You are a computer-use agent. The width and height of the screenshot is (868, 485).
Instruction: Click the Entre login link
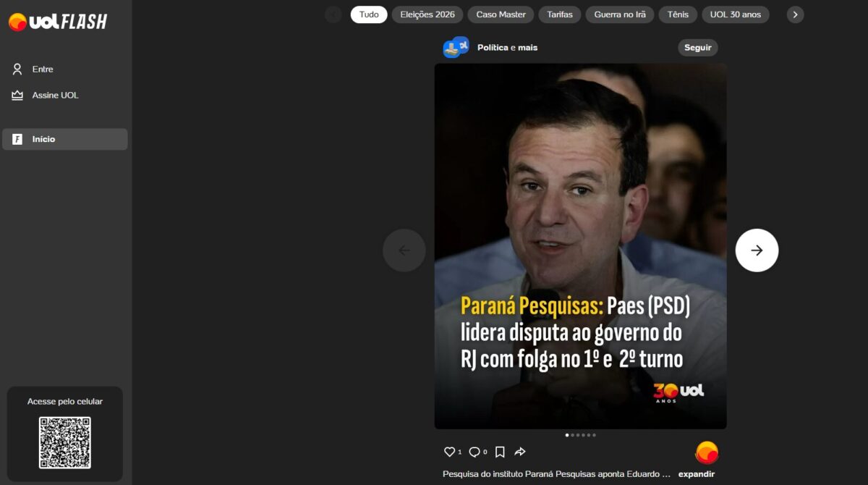43,69
